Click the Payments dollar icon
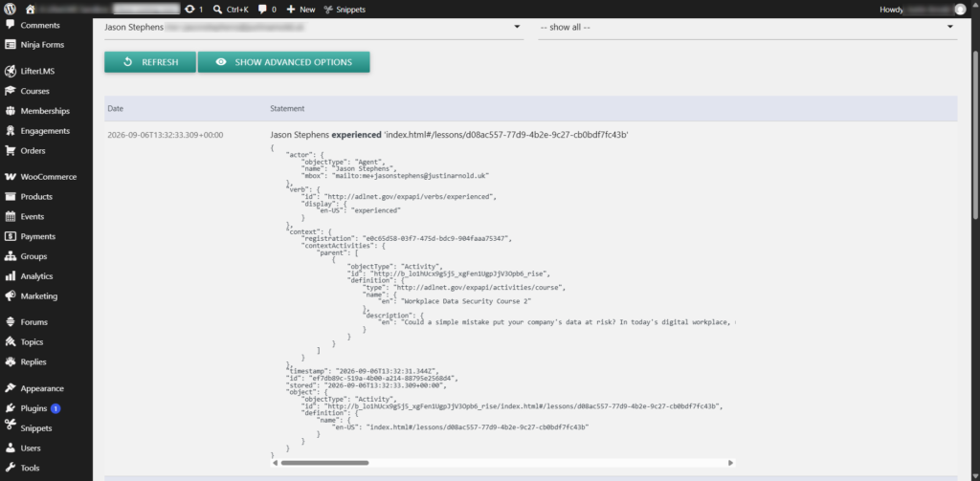The width and height of the screenshot is (980, 481). point(10,237)
